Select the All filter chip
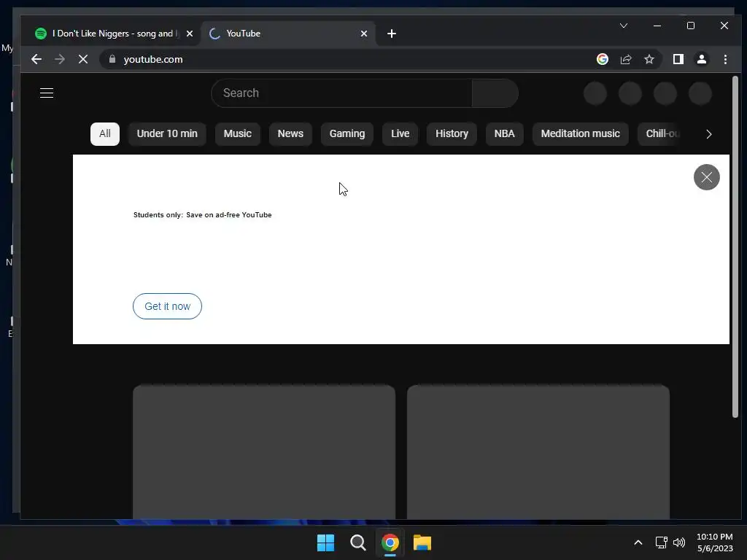Screen dimensions: 747x560 [x=105, y=134]
